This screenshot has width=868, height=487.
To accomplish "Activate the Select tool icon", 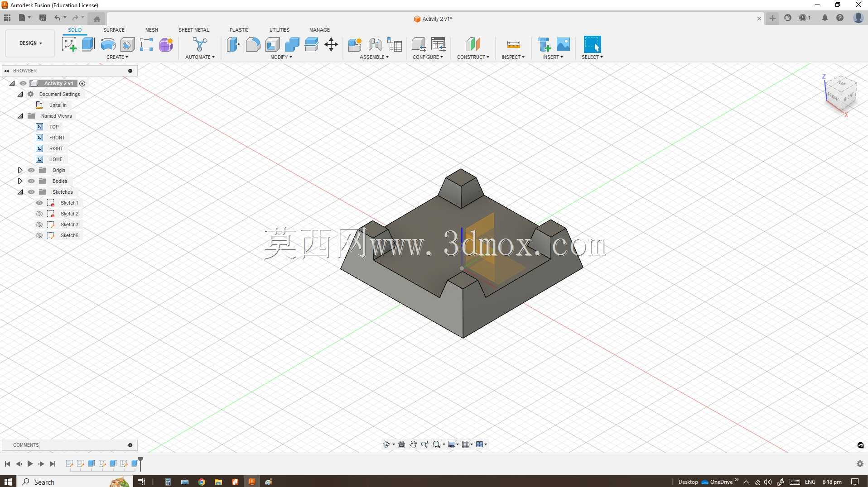I will coord(592,44).
